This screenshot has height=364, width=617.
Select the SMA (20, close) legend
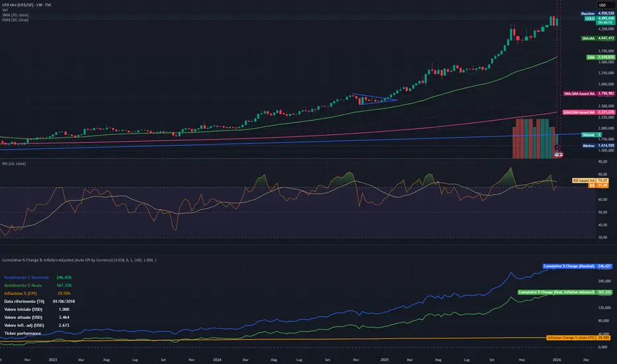[15, 15]
